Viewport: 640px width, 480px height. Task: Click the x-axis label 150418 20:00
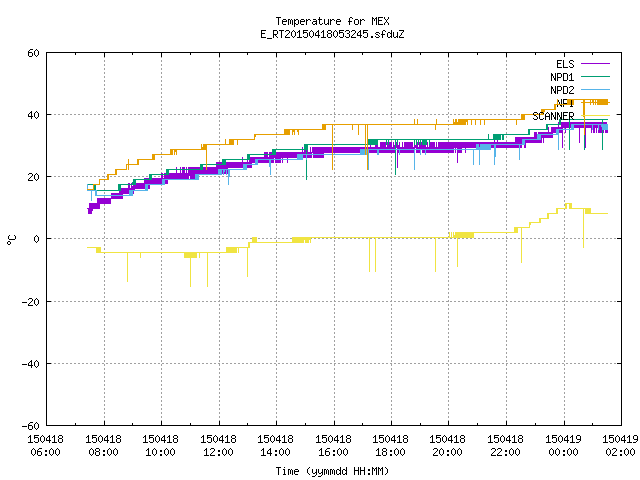click(448, 446)
